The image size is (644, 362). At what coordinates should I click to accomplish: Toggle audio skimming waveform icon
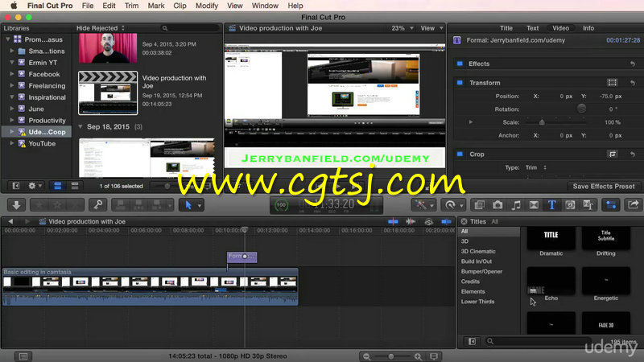411,222
